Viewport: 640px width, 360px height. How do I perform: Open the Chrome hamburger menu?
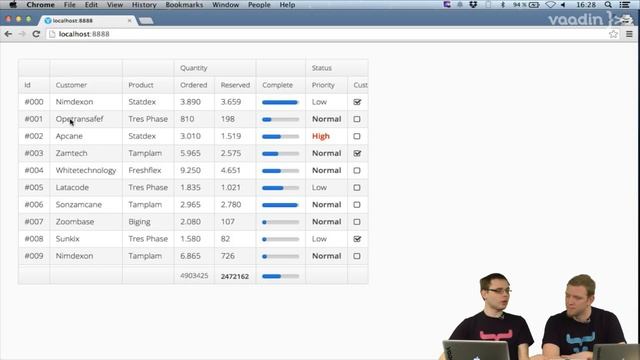click(x=629, y=34)
